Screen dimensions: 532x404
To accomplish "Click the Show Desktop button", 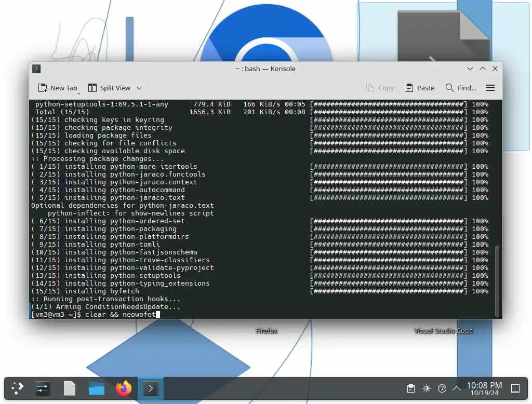I will tap(515, 388).
